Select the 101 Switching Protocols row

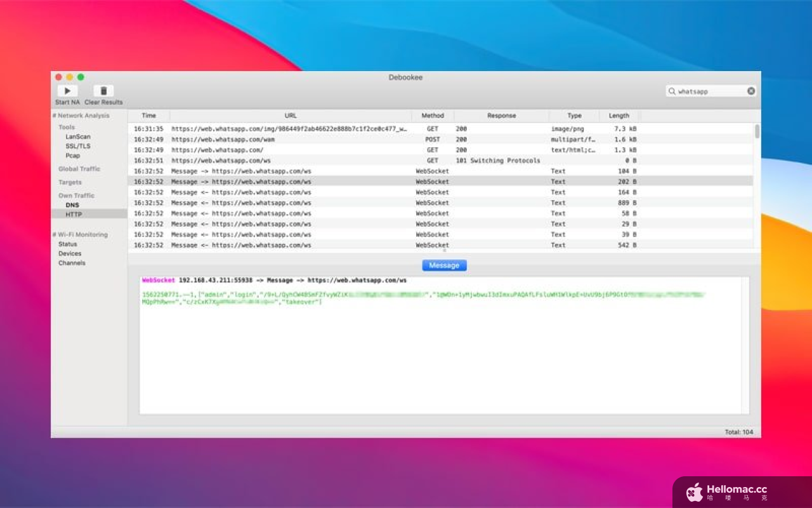click(x=441, y=161)
